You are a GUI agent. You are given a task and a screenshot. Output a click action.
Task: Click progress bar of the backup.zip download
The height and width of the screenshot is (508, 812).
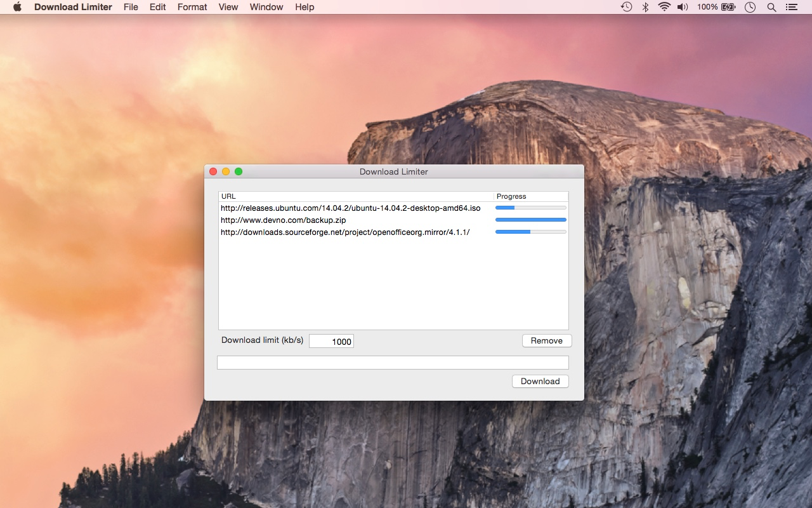[x=531, y=220]
